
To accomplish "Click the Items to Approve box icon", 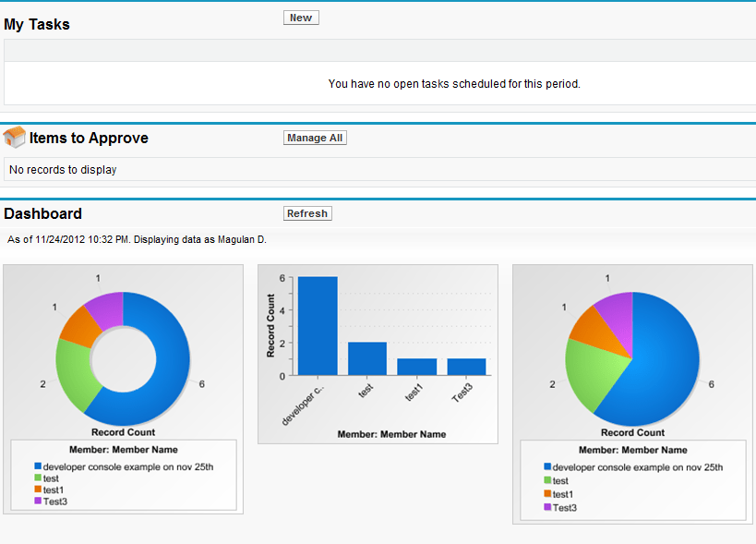I will [x=15, y=138].
